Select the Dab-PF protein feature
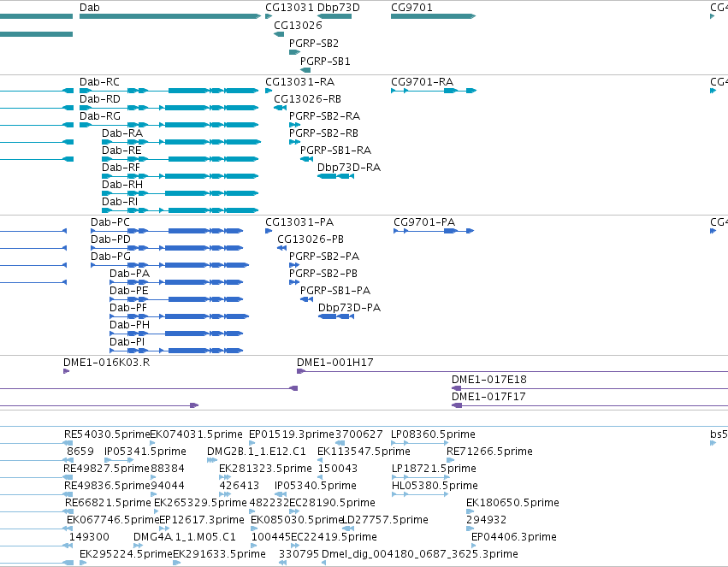The height and width of the screenshot is (567, 728). (x=179, y=316)
